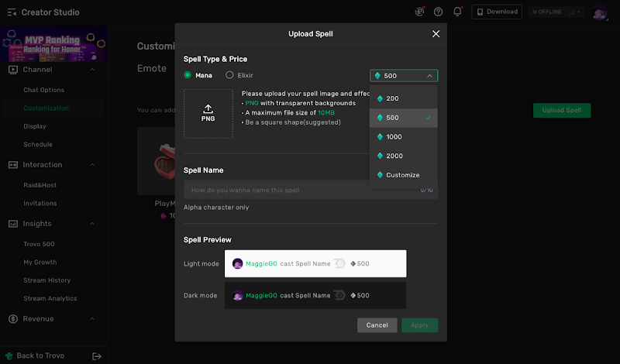Click the user avatar in top right
620x364 pixels.
point(599,12)
